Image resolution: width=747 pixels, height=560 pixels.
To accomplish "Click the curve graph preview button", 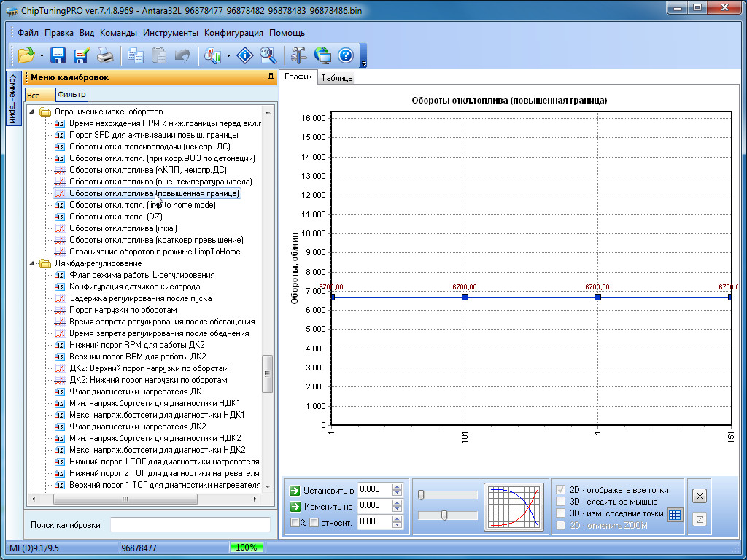I will [514, 507].
